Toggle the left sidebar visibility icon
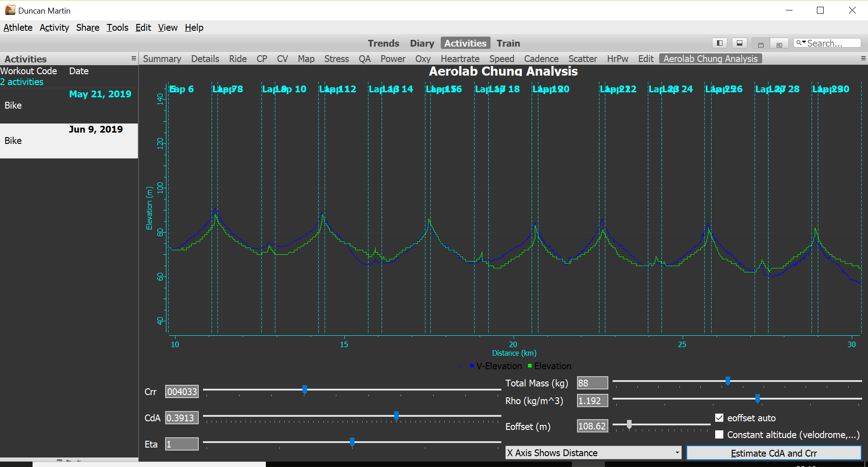The width and height of the screenshot is (868, 467). point(720,43)
